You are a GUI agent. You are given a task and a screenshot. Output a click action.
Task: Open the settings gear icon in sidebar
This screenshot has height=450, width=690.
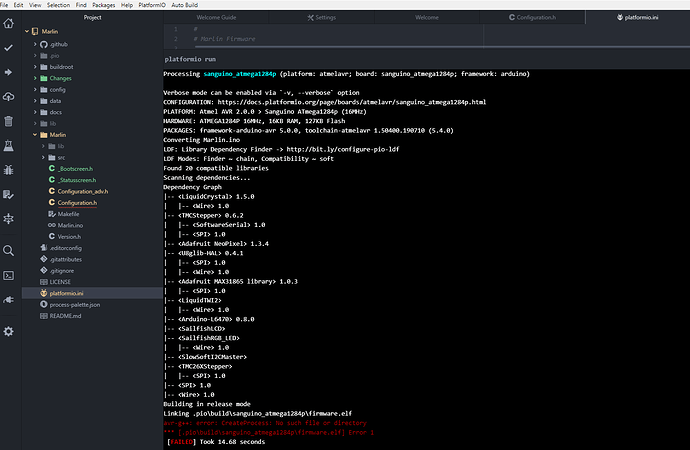(x=8, y=331)
